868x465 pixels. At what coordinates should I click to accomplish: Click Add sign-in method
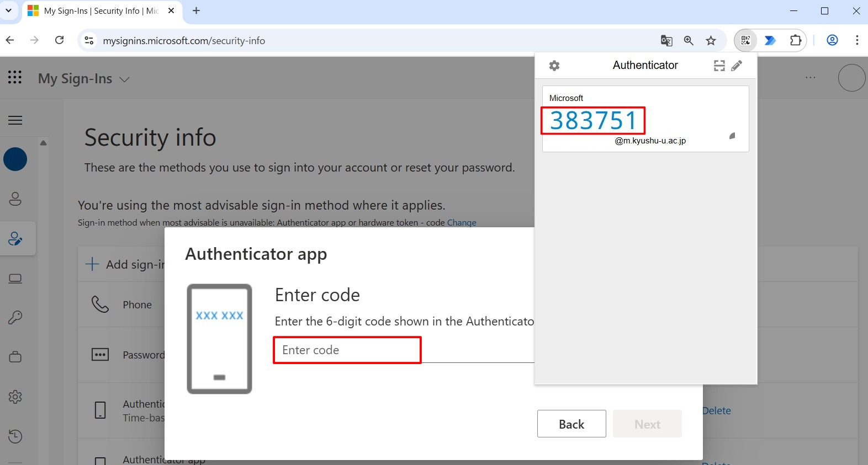point(125,264)
